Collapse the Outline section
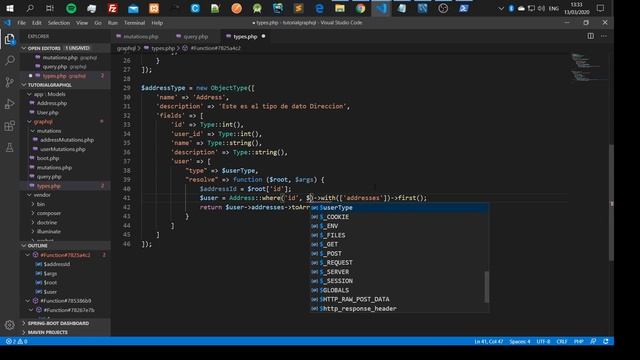This screenshot has height=360, width=640. click(x=65, y=246)
